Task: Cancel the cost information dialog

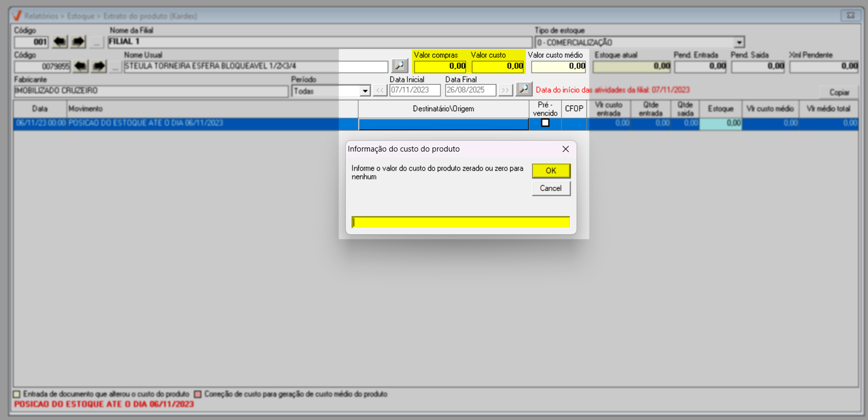Action: click(551, 188)
